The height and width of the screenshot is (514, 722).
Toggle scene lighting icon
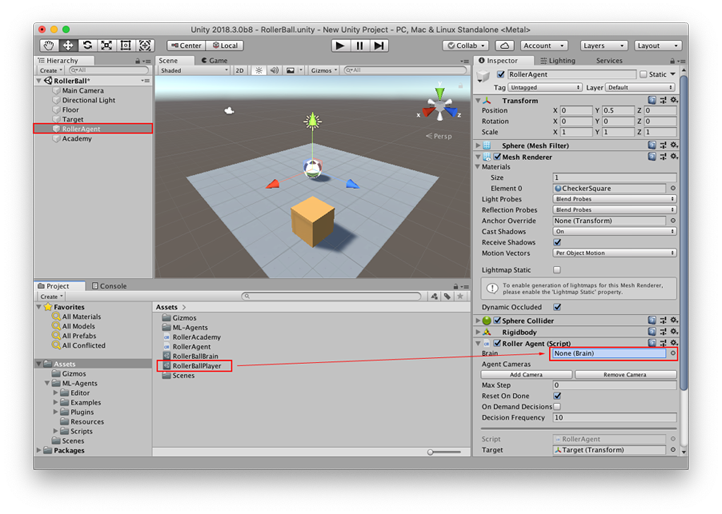pos(259,70)
